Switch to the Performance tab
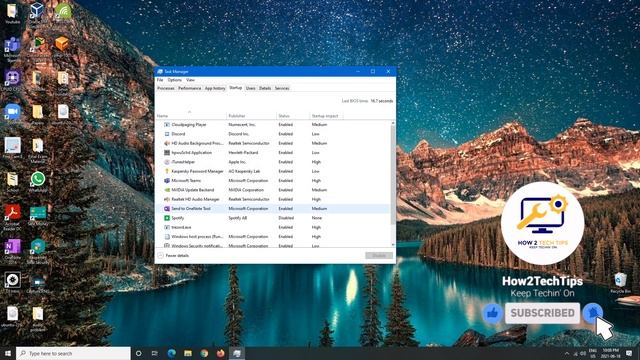The width and height of the screenshot is (640, 360). pyautogui.click(x=189, y=88)
